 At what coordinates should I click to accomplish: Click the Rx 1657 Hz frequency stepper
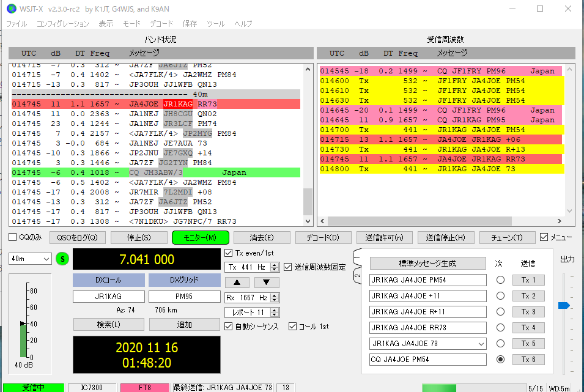275,297
